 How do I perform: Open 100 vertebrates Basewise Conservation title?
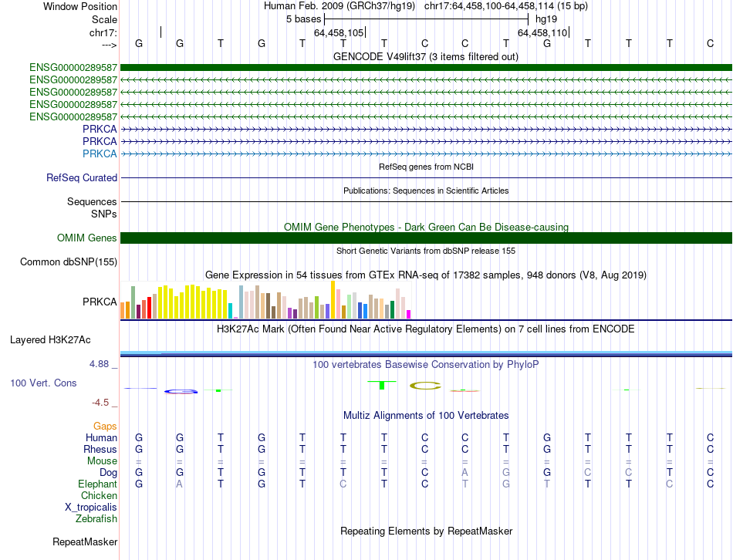point(426,365)
